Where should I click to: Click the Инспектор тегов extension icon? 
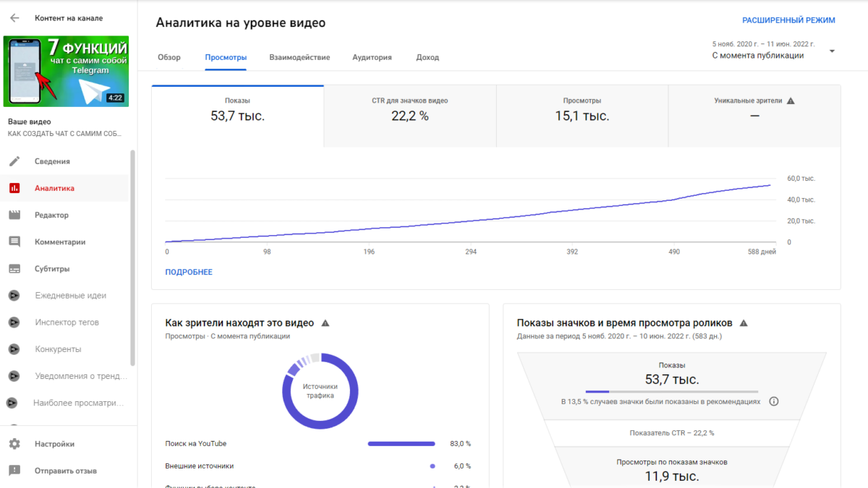(14, 322)
